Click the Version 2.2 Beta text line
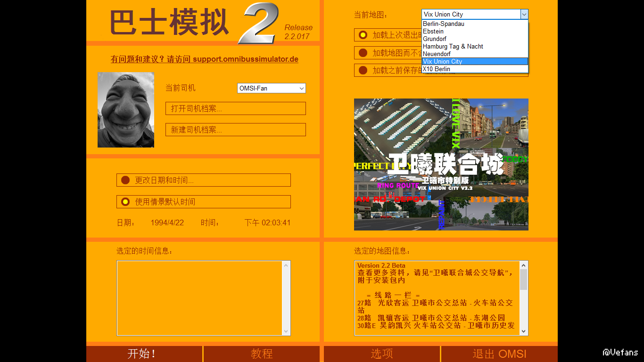The width and height of the screenshot is (644, 362). pos(381,265)
